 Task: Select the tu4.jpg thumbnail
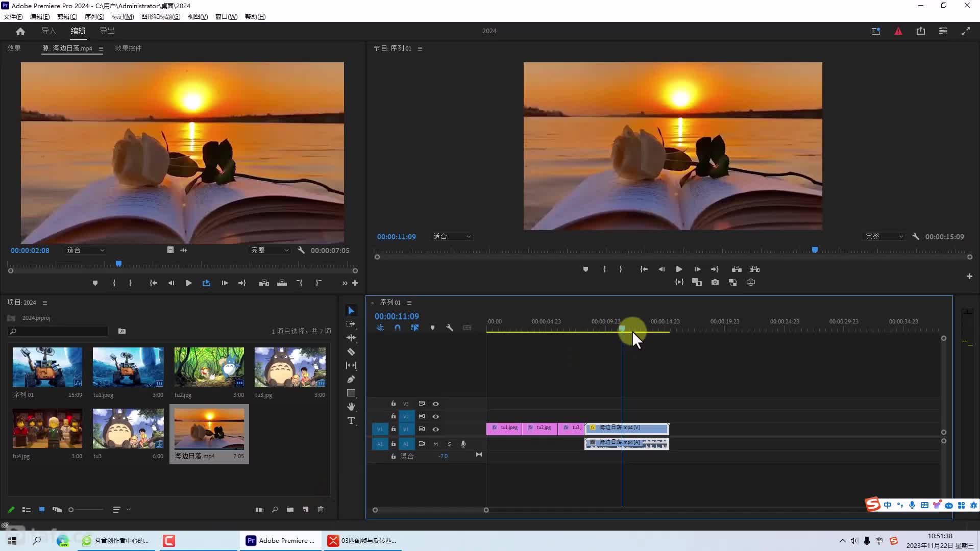pyautogui.click(x=47, y=428)
